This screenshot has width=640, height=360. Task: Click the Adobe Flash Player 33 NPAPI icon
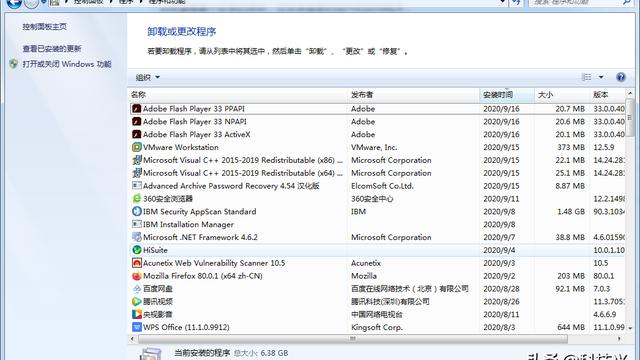point(136,122)
